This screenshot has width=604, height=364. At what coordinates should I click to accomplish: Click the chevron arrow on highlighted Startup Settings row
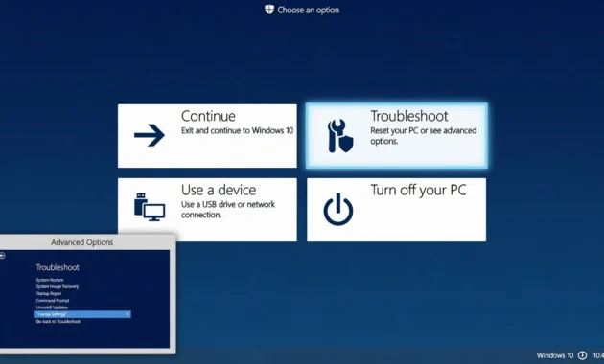128,314
